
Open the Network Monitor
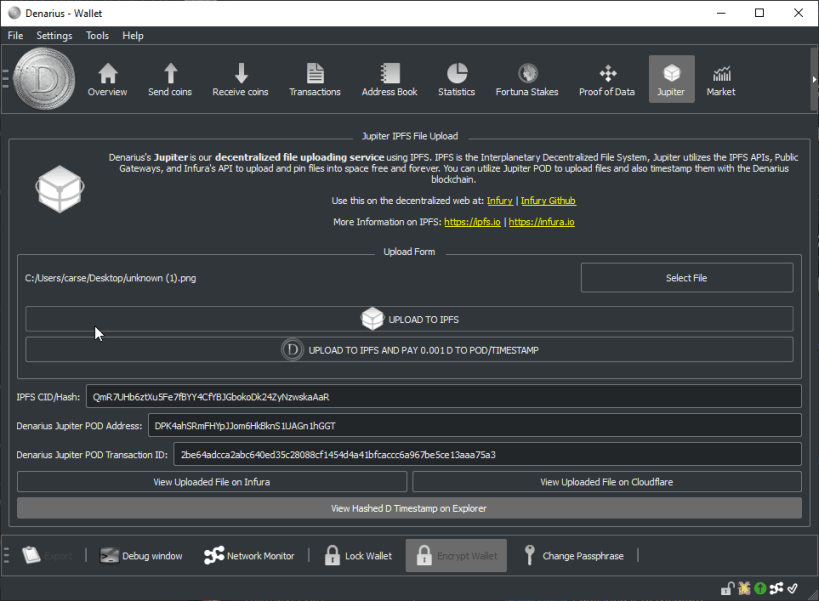pos(250,556)
